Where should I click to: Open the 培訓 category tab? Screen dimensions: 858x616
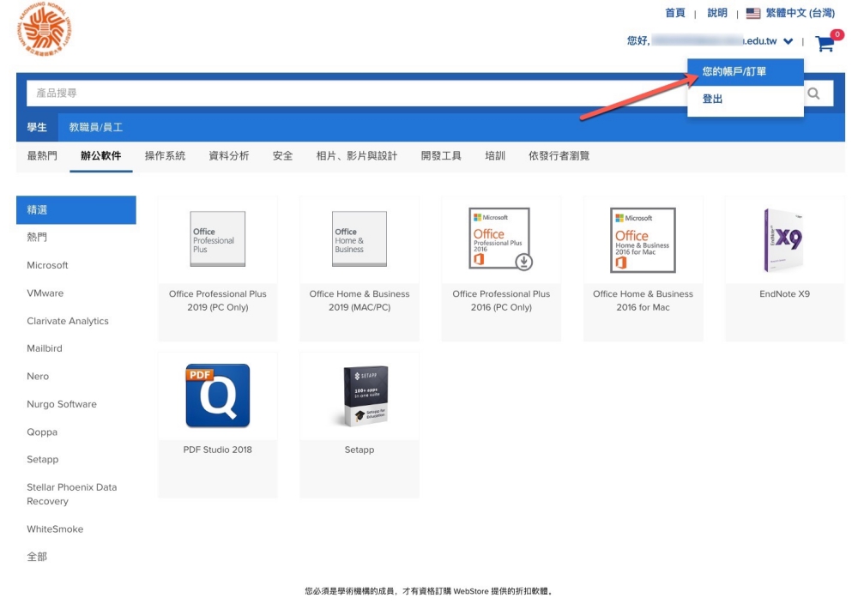pos(495,156)
